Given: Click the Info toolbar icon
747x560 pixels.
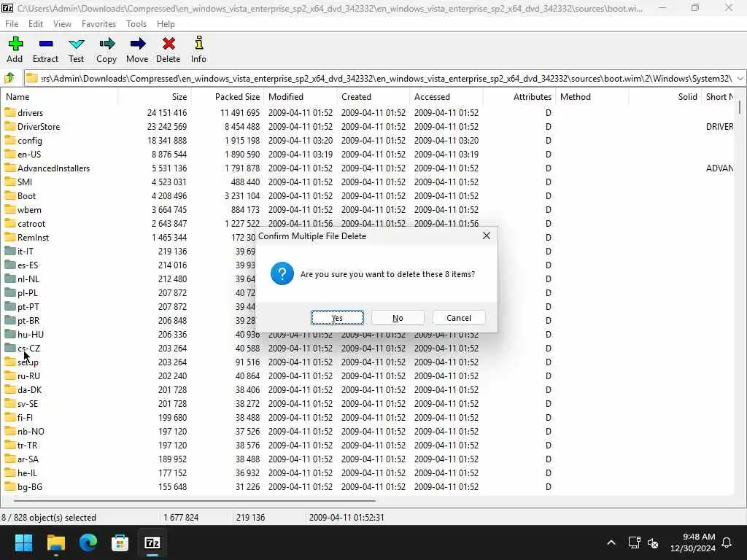Looking at the screenshot, I should 198,43.
